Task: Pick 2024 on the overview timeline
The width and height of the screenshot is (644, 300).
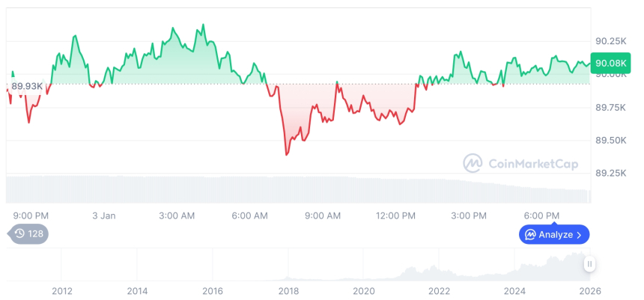Action: [514, 290]
